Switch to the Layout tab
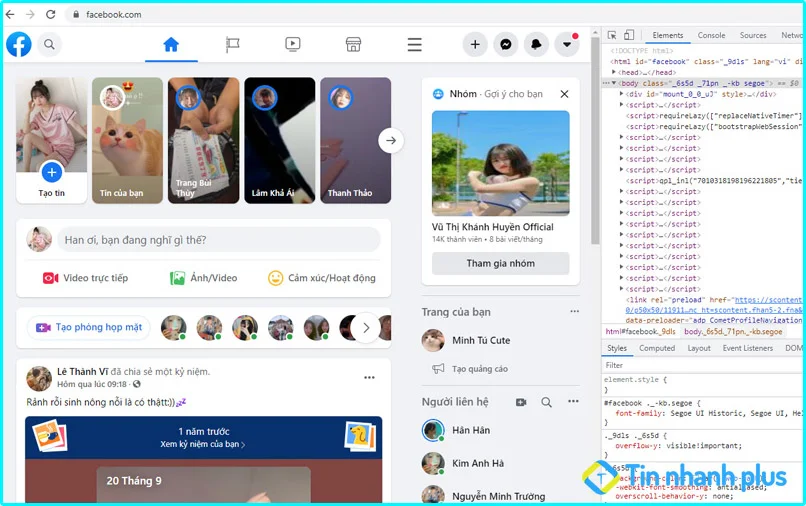806x506 pixels. (699, 348)
